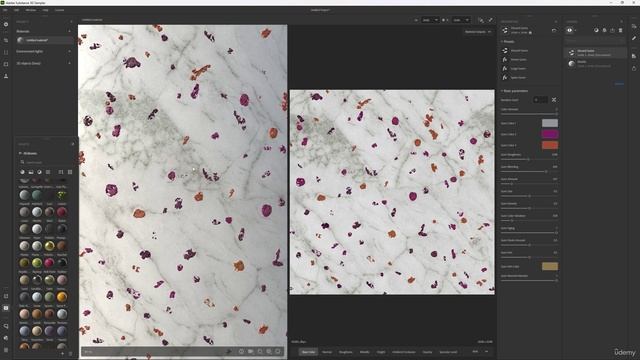Open the Edit menu

(x=16, y=10)
